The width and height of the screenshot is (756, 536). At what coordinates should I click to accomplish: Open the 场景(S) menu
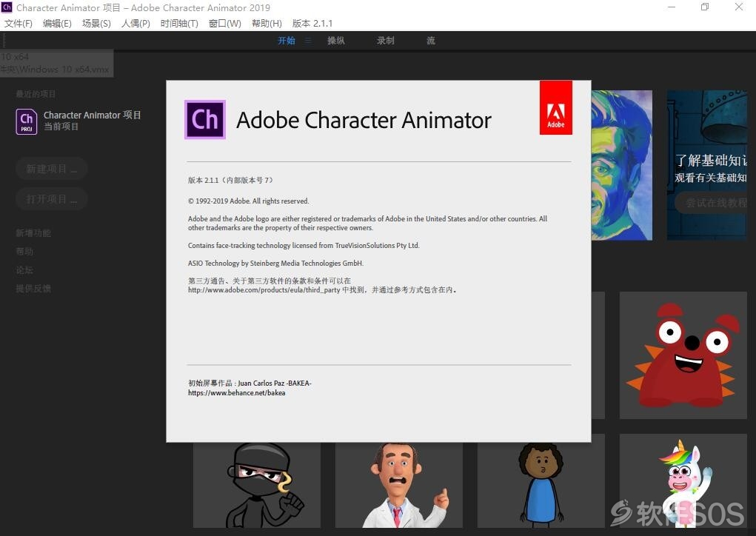(96, 23)
